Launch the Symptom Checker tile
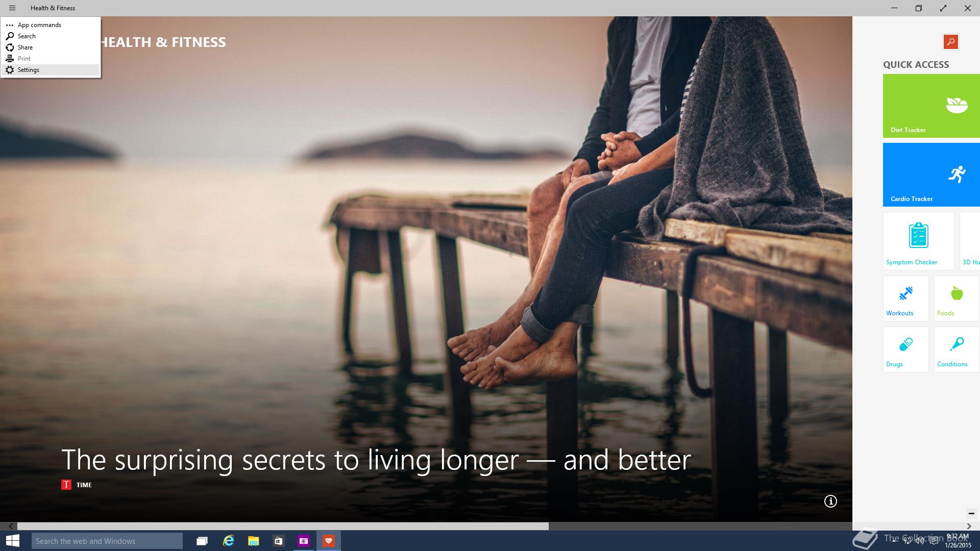980x551 pixels. pos(918,241)
